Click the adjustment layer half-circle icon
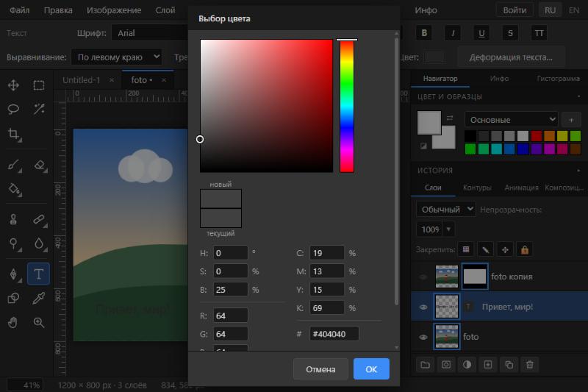This screenshot has width=588, height=392. coord(467,365)
